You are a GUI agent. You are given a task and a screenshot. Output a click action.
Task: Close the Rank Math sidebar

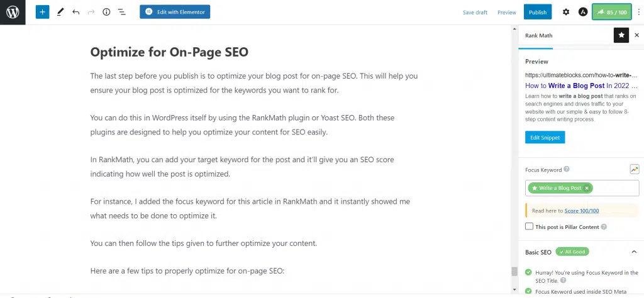point(636,35)
